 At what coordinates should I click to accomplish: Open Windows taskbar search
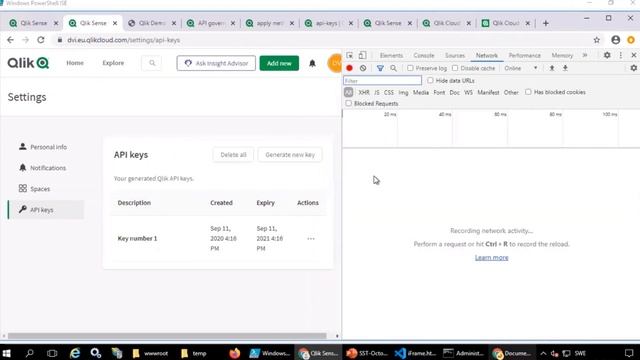click(x=29, y=353)
